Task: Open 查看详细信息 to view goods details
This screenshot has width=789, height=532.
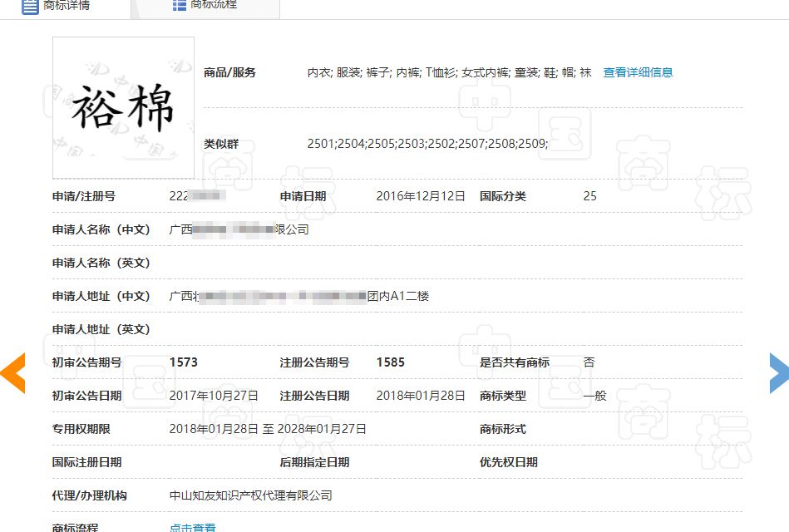Action: 639,72
